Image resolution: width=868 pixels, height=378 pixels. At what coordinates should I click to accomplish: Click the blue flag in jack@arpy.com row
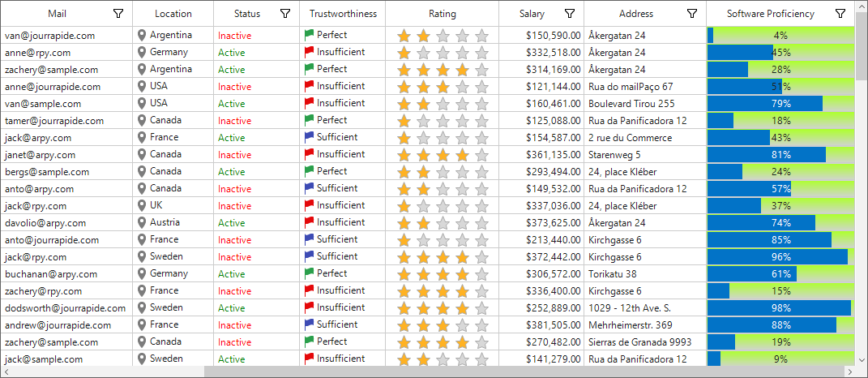[x=310, y=137]
